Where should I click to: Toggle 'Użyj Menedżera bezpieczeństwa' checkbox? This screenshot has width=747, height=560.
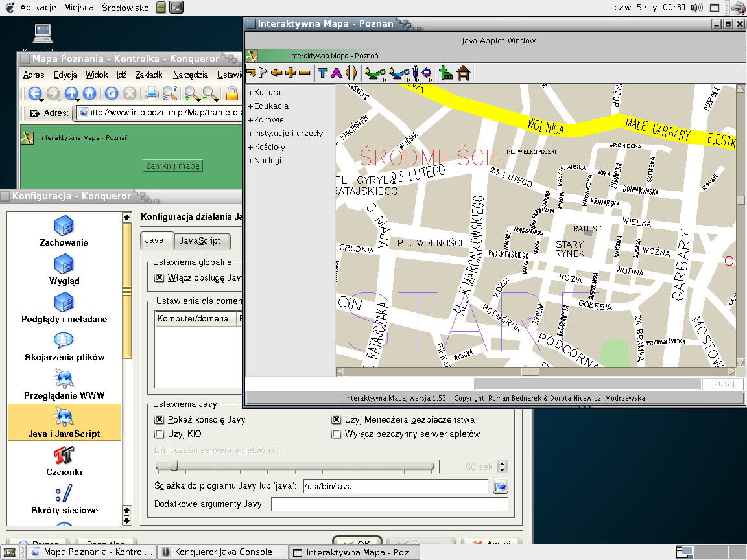pyautogui.click(x=337, y=419)
